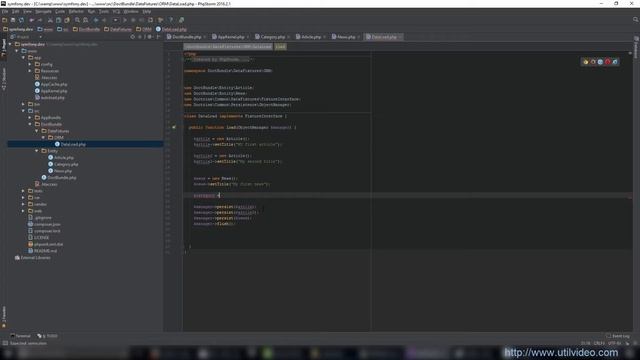Screen dimensions: 640x360
Task: Switch to the DoctBundle.php editor tab
Action: point(187,37)
